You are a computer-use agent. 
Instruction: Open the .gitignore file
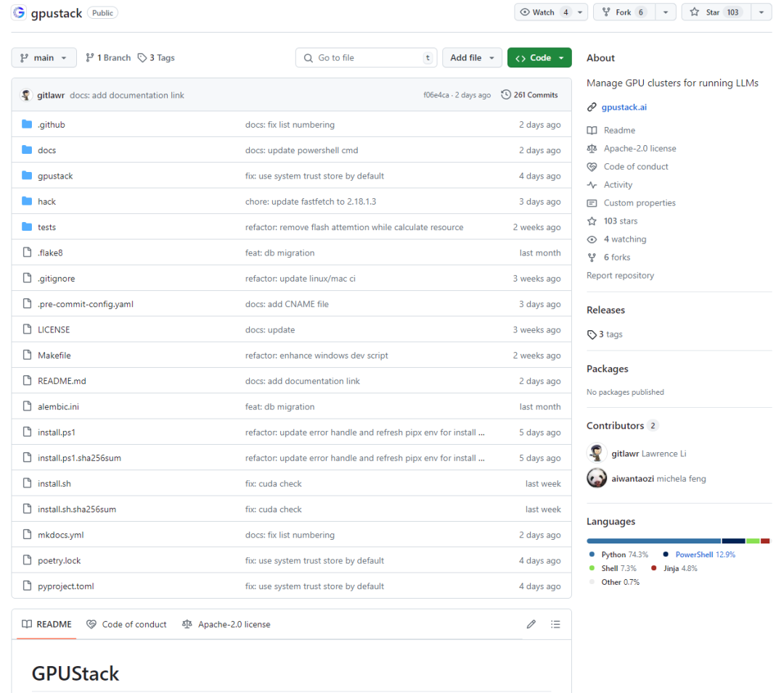coord(56,279)
